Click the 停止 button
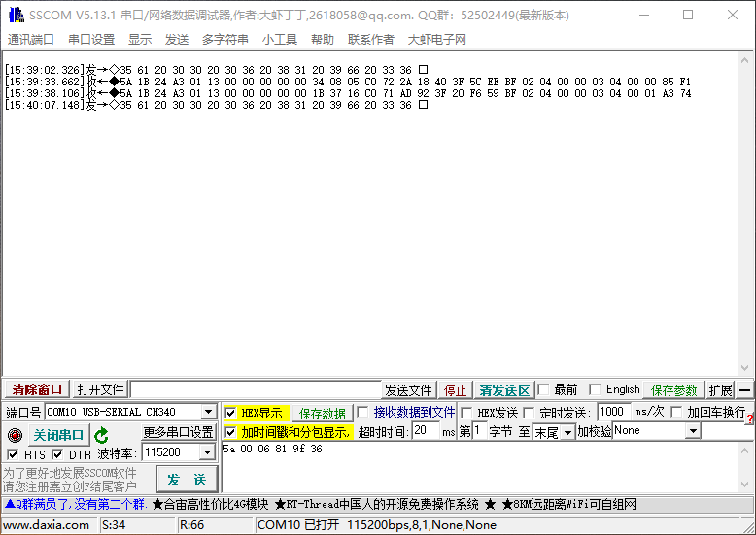This screenshot has height=535, width=756. click(455, 390)
